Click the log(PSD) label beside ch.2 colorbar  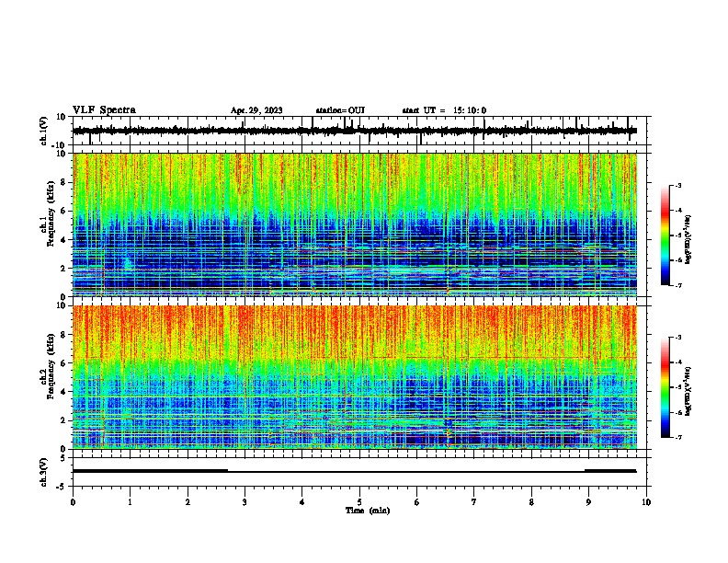(x=688, y=391)
